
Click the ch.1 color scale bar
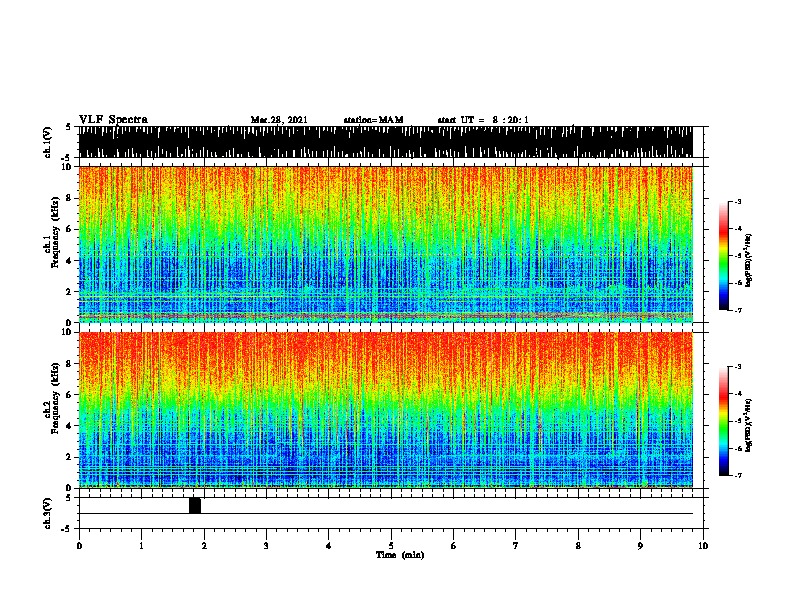724,256
